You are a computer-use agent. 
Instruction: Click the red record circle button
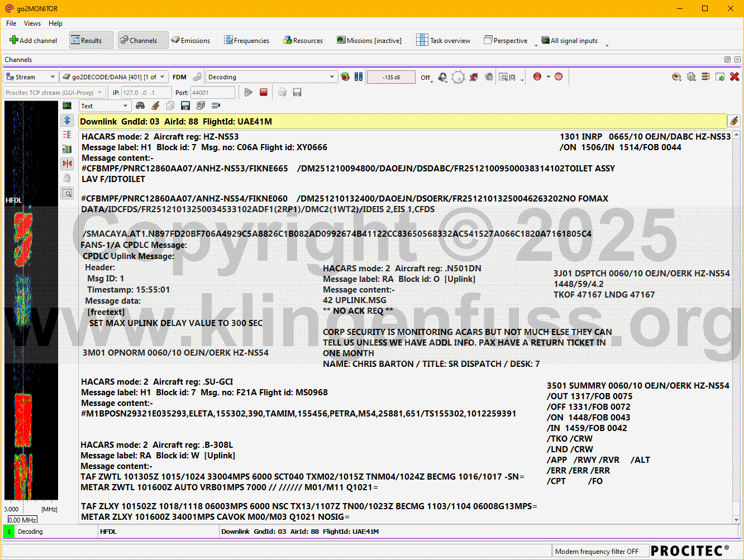(x=537, y=76)
